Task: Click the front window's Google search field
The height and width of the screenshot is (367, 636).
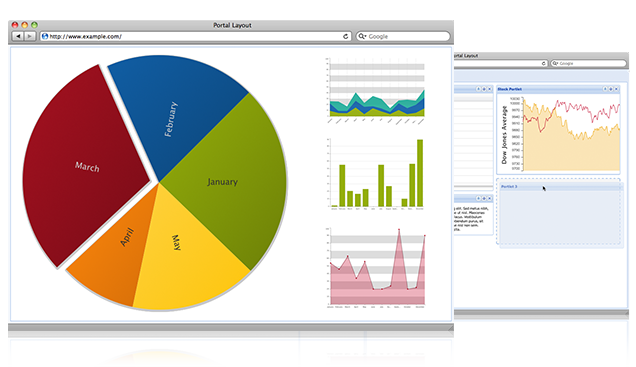Action: tap(403, 36)
